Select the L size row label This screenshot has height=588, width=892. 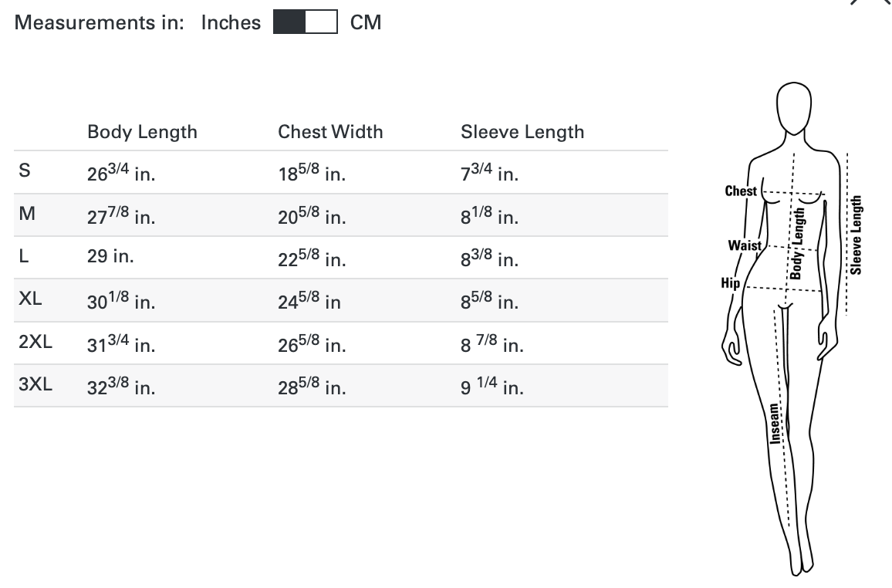click(24, 257)
